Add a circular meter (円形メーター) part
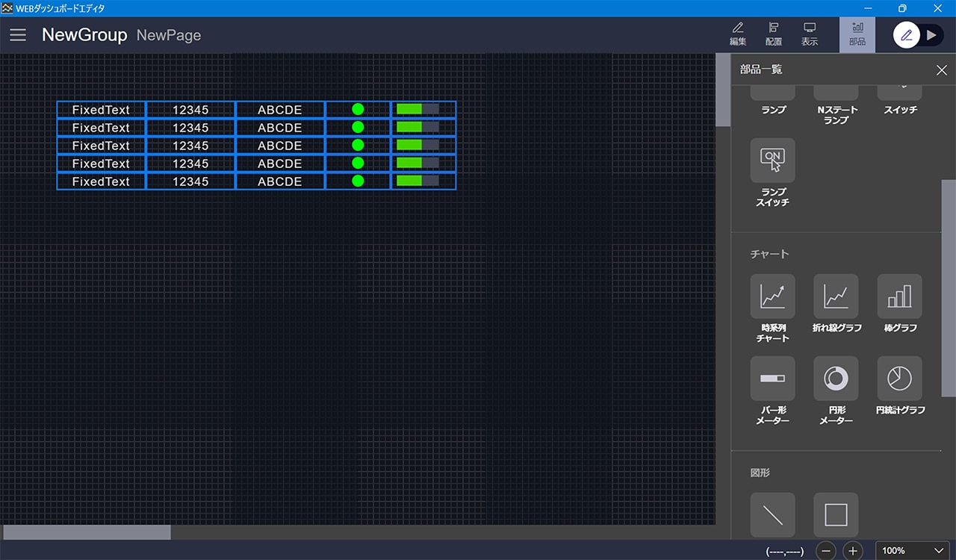This screenshot has width=956, height=560. pos(836,379)
